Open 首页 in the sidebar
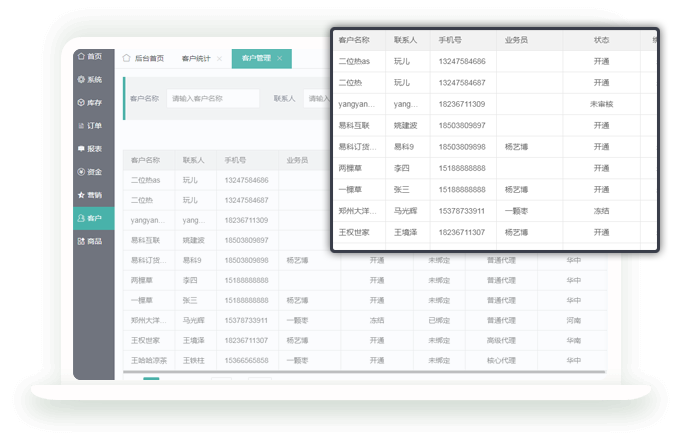 pyautogui.click(x=91, y=57)
